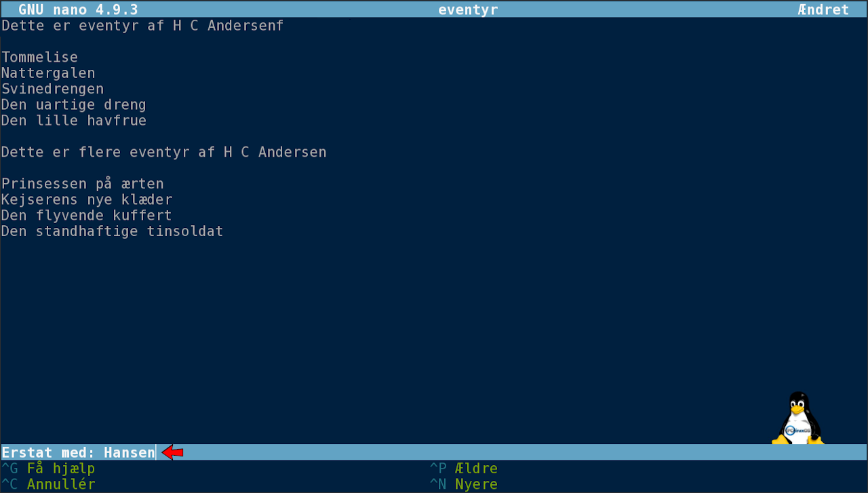Click the "Den standhaftige tinsoldat" line
The image size is (868, 493).
[113, 231]
